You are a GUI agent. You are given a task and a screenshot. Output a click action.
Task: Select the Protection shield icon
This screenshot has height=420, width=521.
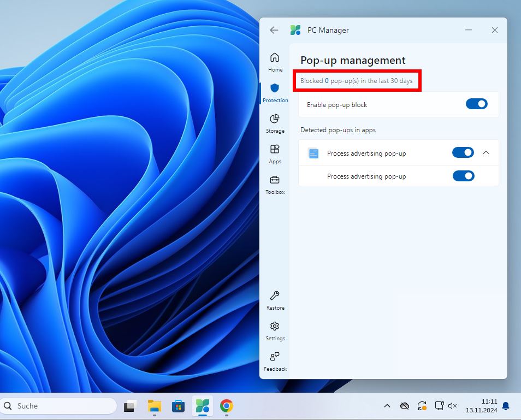275,92
